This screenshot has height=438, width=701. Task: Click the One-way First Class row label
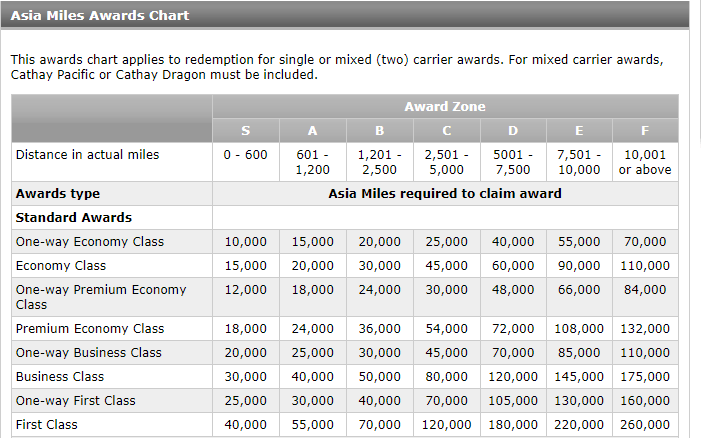[76, 400]
